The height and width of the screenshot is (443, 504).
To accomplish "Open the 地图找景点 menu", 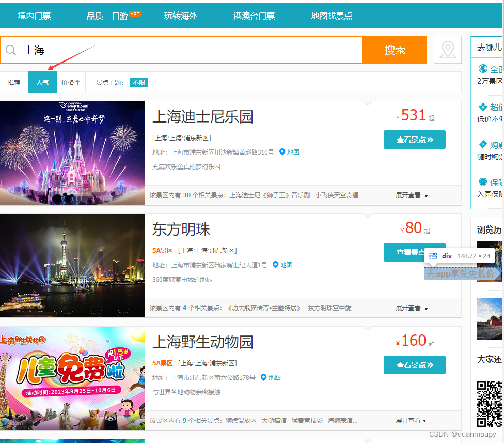I will pos(332,16).
